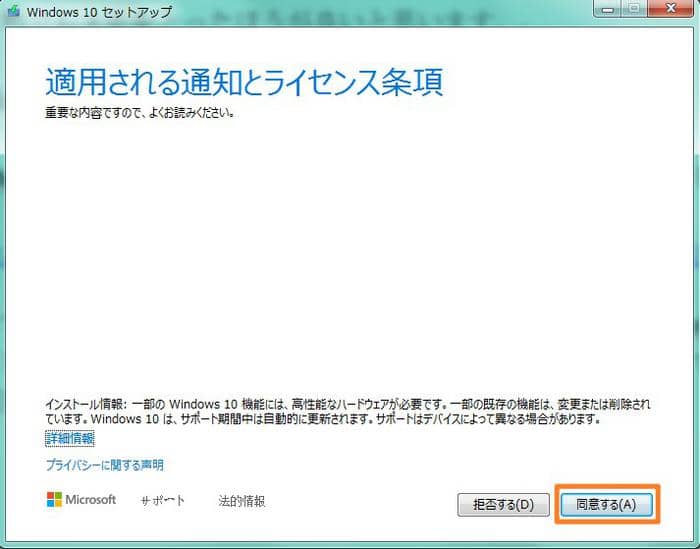
Task: Minimize the Windows 10 setup window
Action: 607,8
